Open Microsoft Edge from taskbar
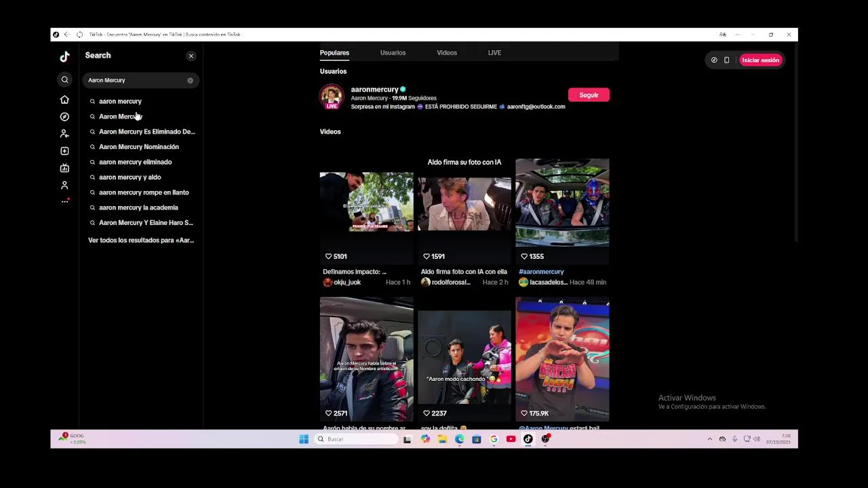The width and height of the screenshot is (868, 488). click(x=460, y=439)
